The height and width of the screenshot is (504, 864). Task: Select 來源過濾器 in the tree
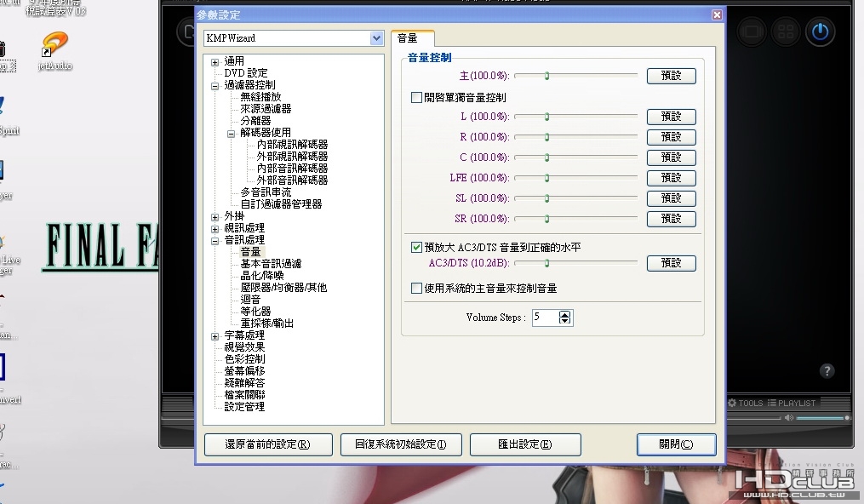tap(266, 109)
